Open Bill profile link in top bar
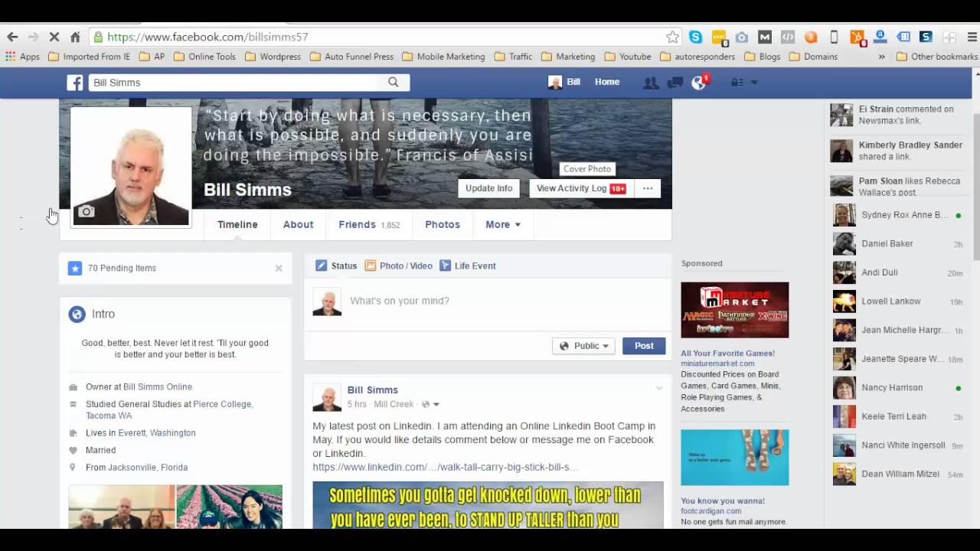This screenshot has width=980, height=551. coord(564,82)
